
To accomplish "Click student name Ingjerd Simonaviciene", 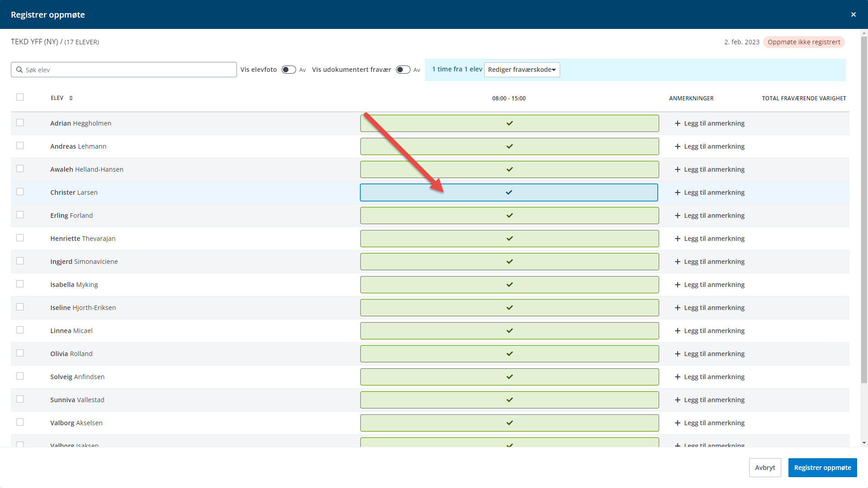I will pos(84,262).
